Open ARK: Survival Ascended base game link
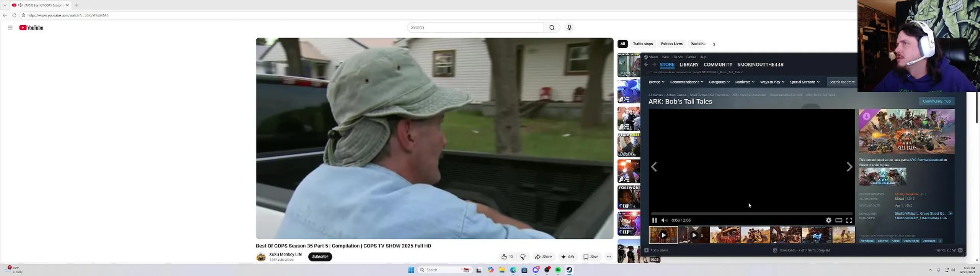 926,160
